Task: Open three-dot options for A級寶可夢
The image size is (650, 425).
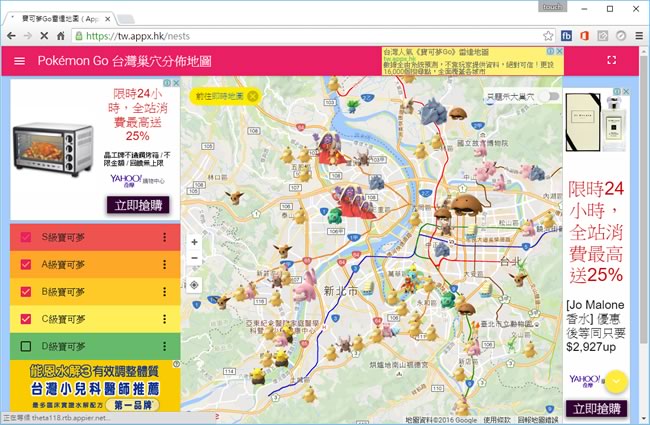Action: (x=164, y=265)
